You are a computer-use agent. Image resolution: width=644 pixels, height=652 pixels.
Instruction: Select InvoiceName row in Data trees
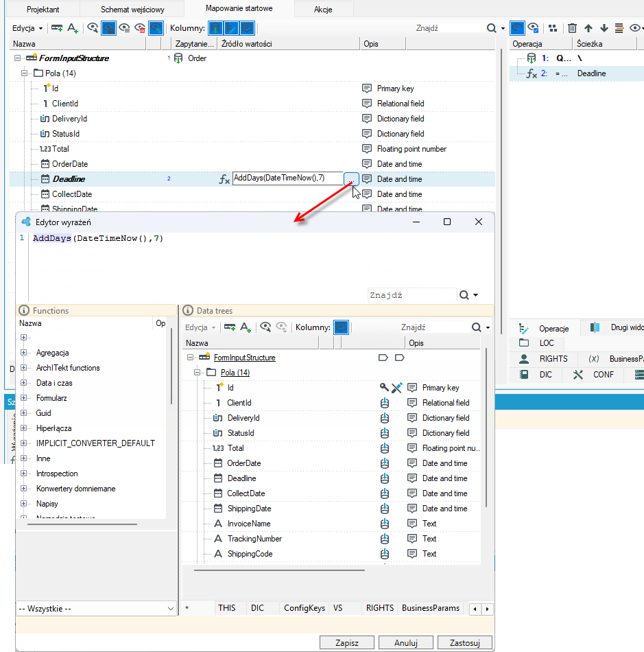pos(331,524)
